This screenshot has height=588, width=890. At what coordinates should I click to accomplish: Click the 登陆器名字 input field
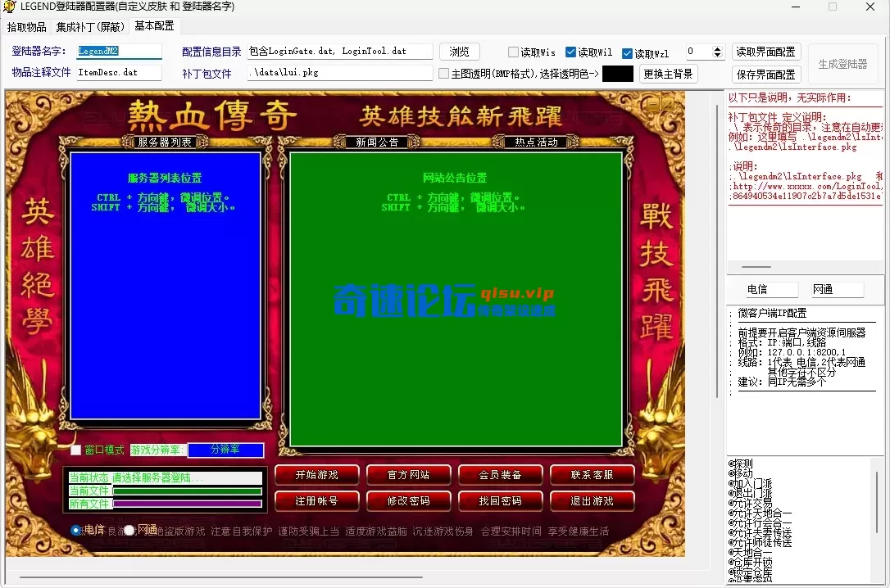click(119, 51)
